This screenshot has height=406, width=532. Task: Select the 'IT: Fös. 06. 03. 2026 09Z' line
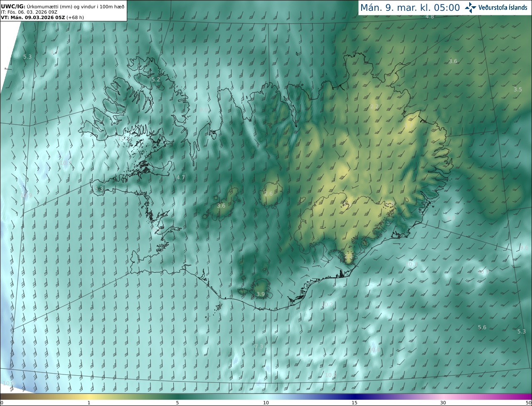pyautogui.click(x=29, y=12)
